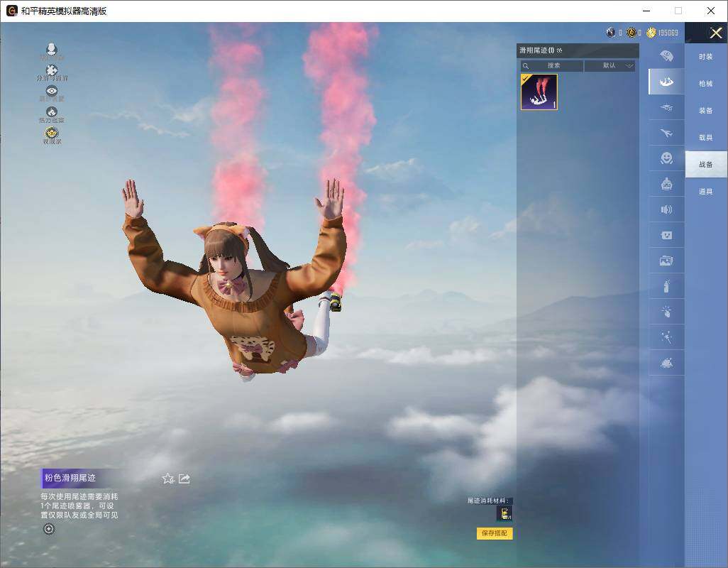Switch to the 载具 tab
Screen dimensions: 728x568
[706, 138]
